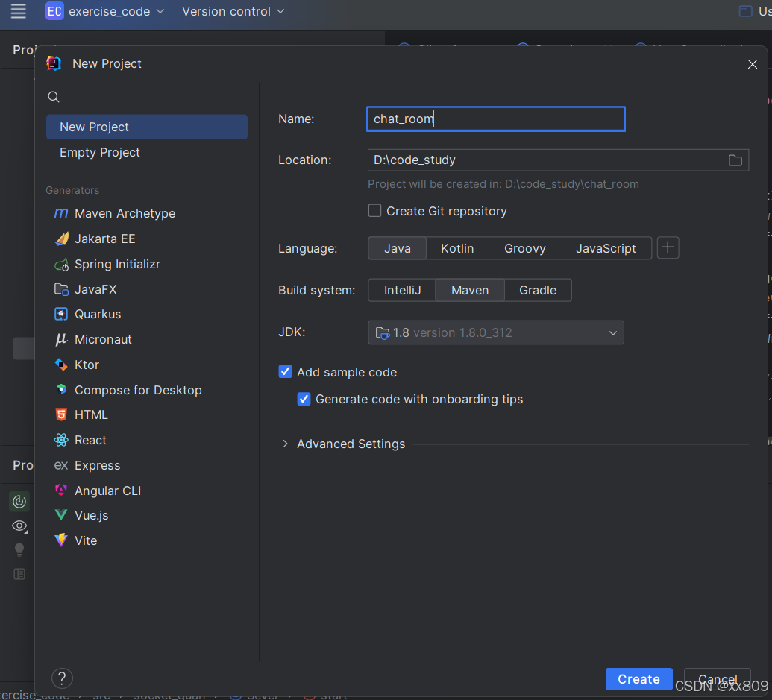Click the profiler icon in left sidebar

click(19, 501)
